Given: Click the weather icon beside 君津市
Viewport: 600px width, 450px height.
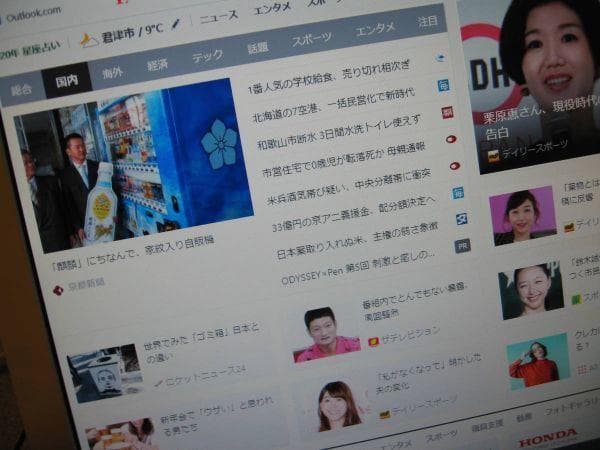Looking at the screenshot, I should pos(89,40).
